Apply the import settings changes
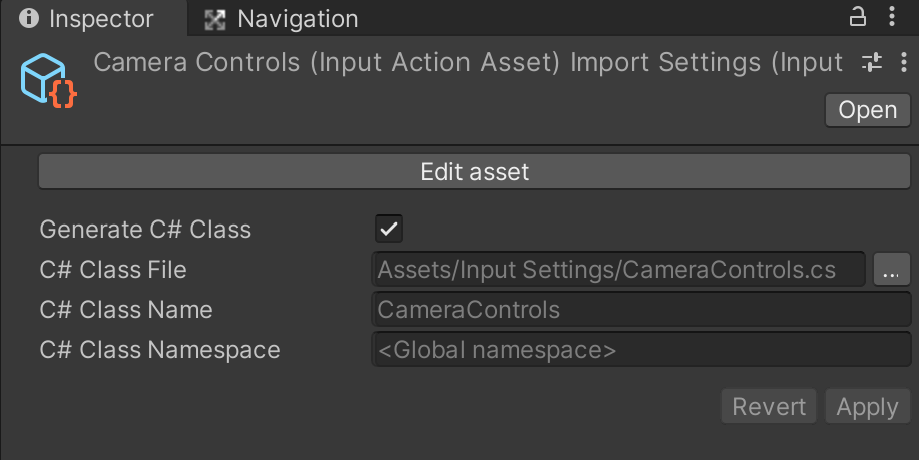 tap(867, 407)
